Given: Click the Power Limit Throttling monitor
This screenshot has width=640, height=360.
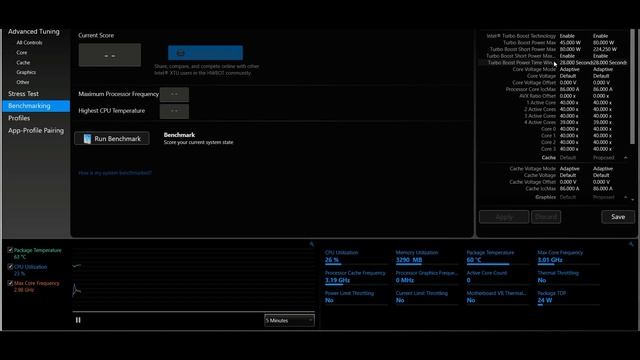Looking at the screenshot, I should click(356, 297).
